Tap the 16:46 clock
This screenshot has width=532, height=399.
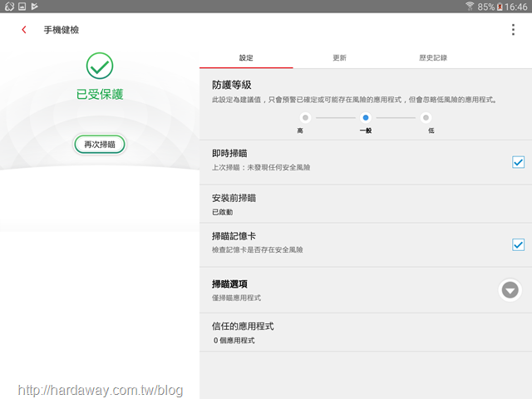click(515, 7)
